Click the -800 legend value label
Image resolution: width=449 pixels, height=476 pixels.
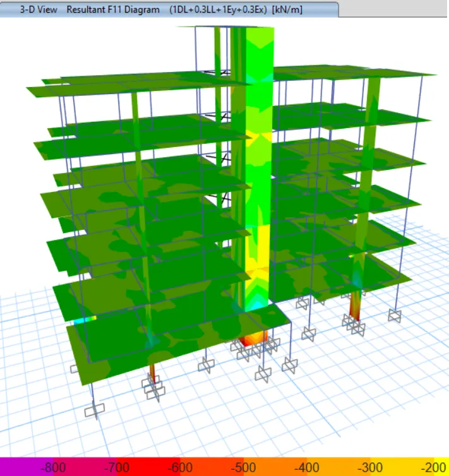[x=53, y=468]
